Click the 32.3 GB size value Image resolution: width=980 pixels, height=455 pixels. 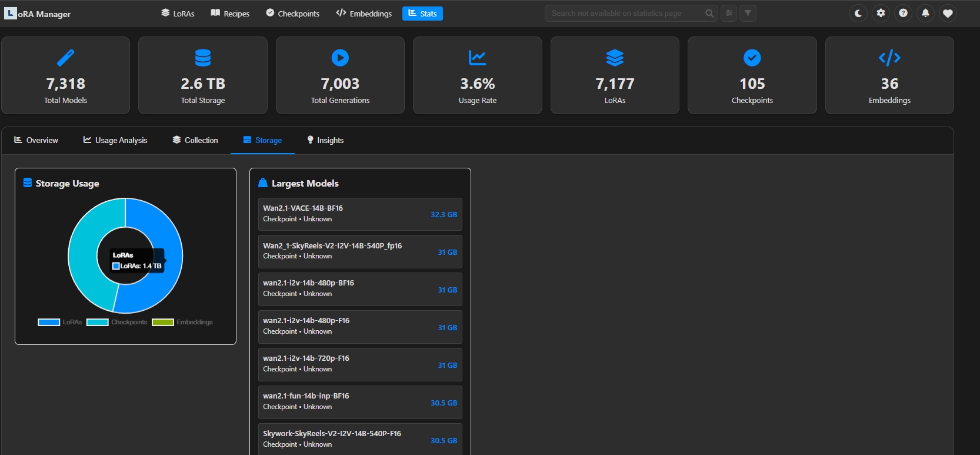click(x=444, y=215)
